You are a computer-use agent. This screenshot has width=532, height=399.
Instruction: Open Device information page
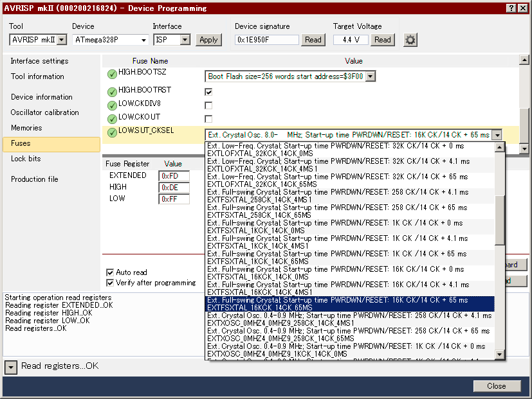click(41, 97)
